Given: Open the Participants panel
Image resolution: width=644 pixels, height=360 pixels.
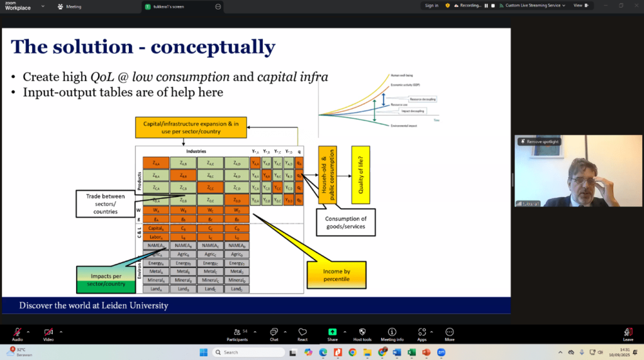Looking at the screenshot, I should (237, 332).
